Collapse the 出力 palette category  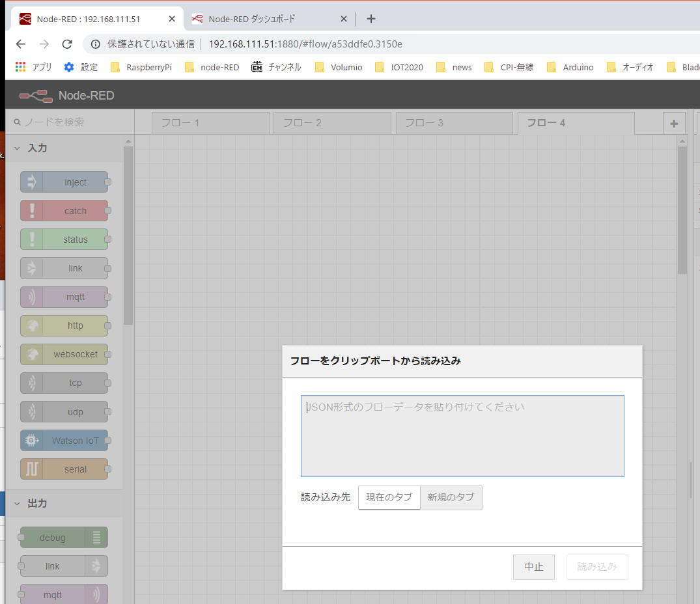[17, 504]
